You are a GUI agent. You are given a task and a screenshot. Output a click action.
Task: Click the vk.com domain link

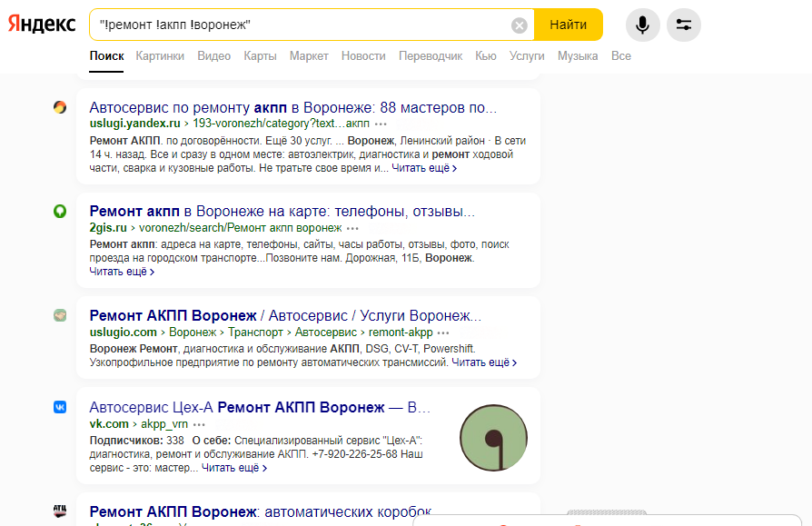click(109, 424)
